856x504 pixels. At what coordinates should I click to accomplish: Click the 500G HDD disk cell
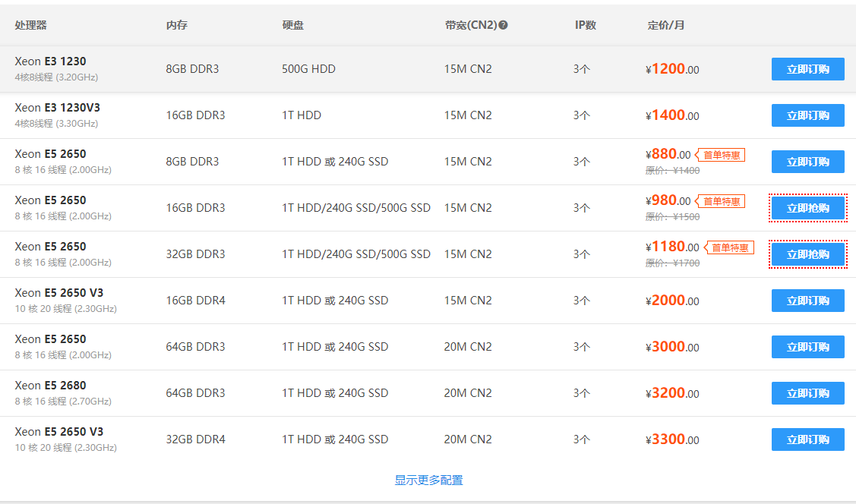tap(308, 69)
